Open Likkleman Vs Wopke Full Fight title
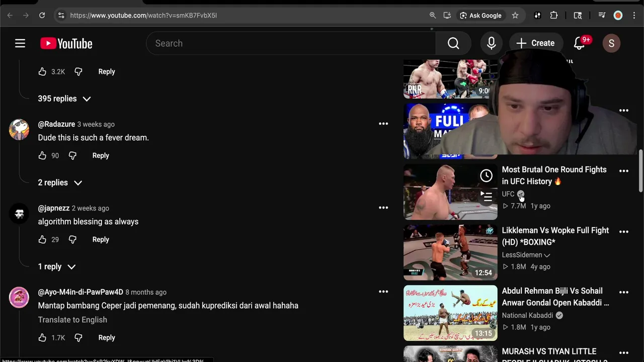Image resolution: width=644 pixels, height=362 pixels. point(555,236)
